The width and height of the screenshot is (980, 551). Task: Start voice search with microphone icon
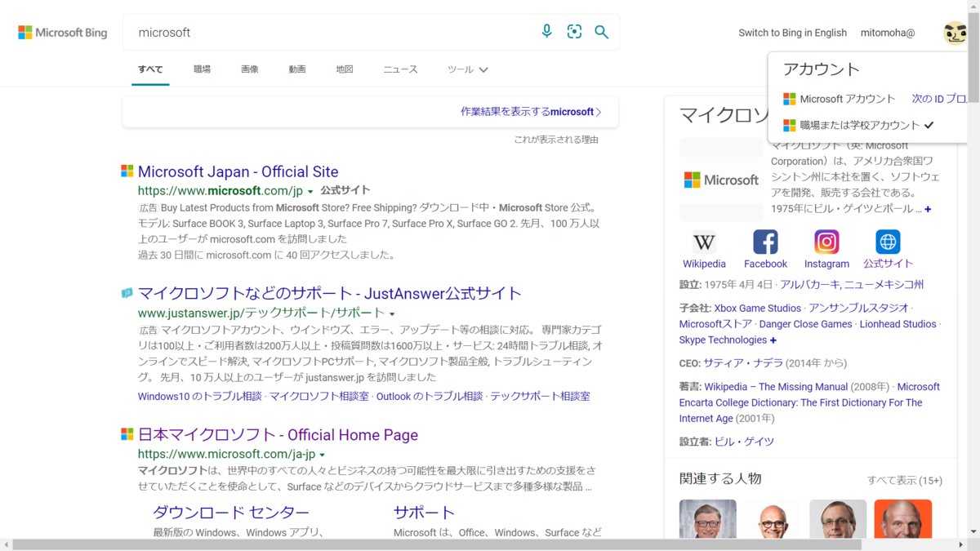[x=547, y=32]
